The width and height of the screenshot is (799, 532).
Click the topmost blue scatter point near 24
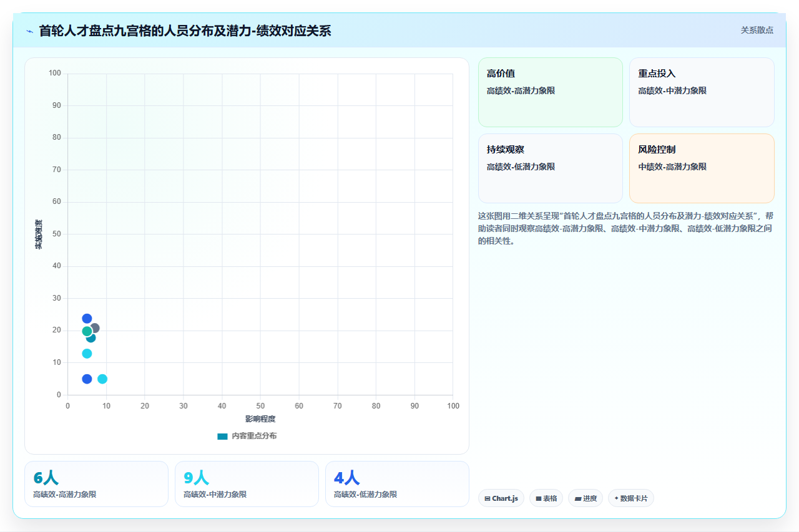pos(87,319)
